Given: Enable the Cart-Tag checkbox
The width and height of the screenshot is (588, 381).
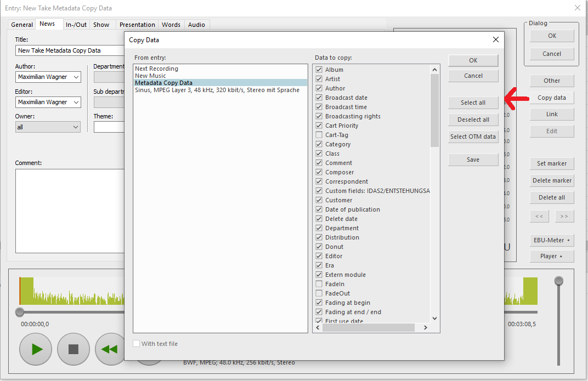Looking at the screenshot, I should click(x=319, y=135).
